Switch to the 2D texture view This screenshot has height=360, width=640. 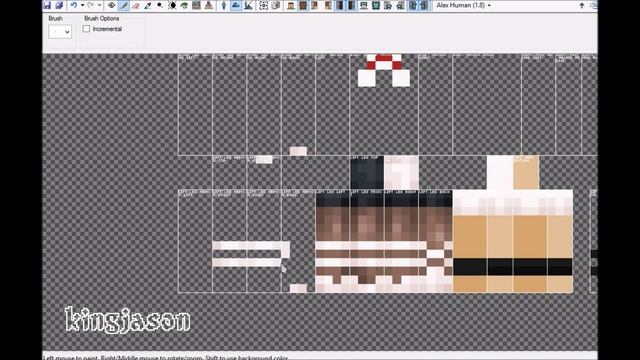tap(236, 5)
